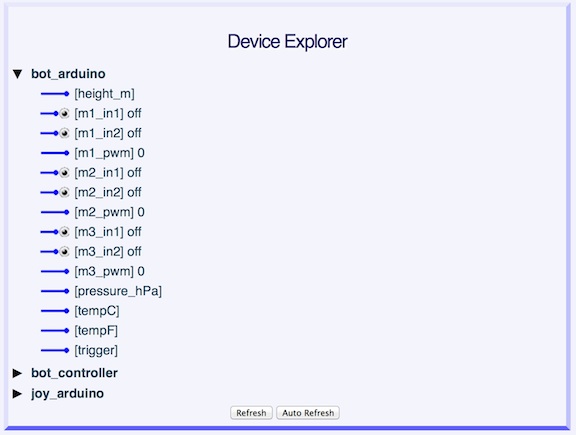Click the Device Explorer heading
Screen dimensions: 576x435
click(x=287, y=41)
